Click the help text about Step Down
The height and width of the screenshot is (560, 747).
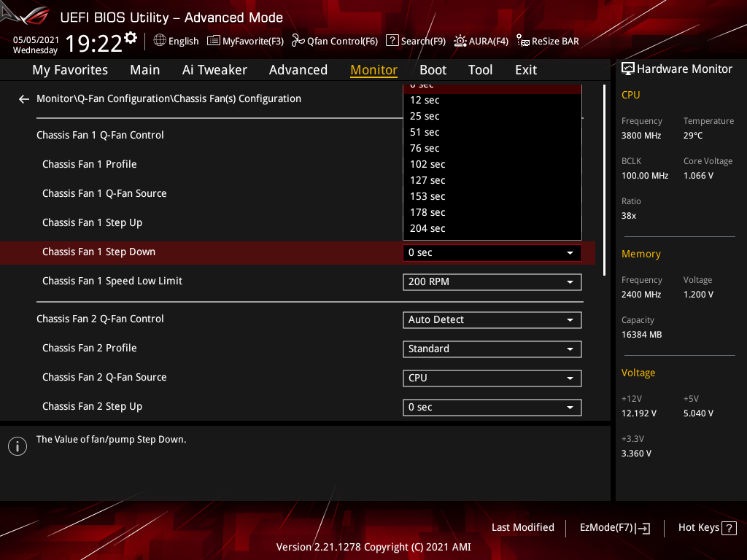[x=111, y=440]
